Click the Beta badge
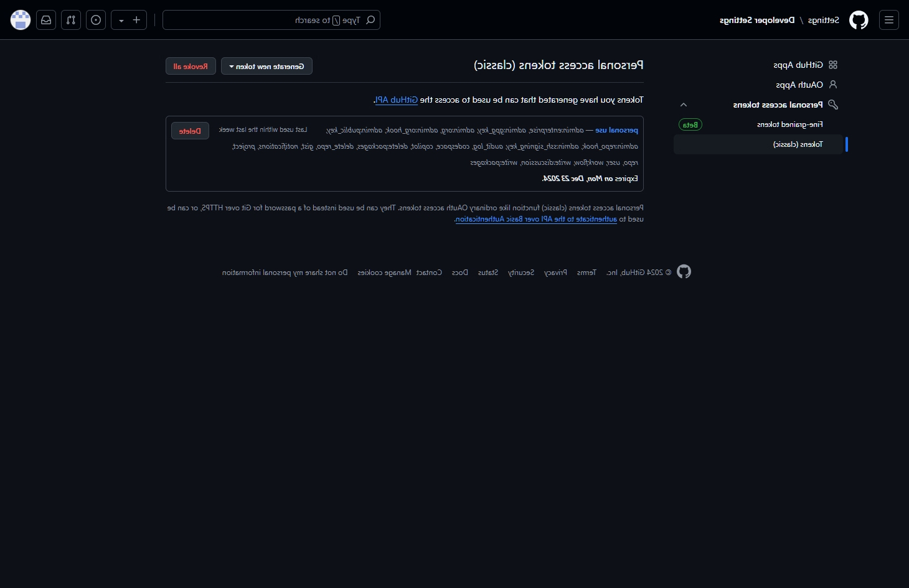 (690, 124)
